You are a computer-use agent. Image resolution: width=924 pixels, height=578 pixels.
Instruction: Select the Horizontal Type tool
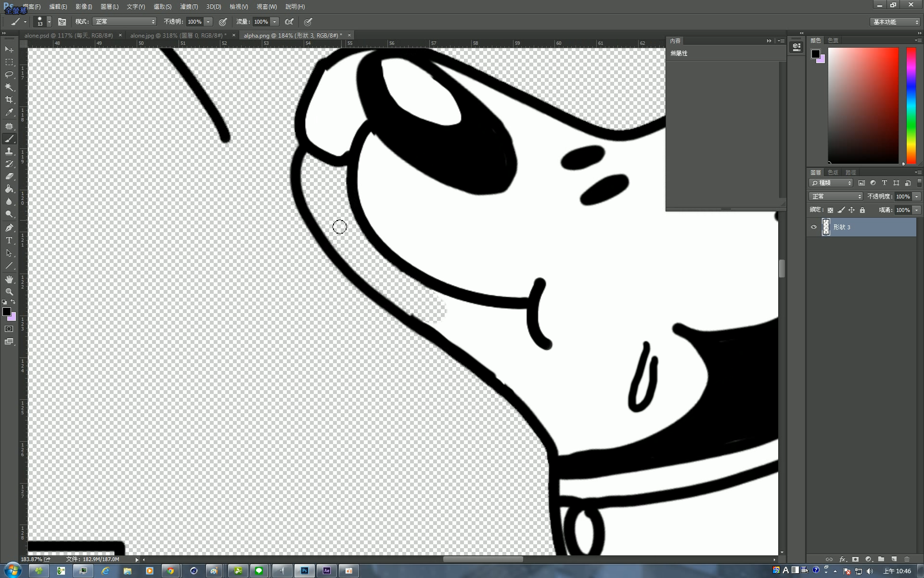coord(9,240)
